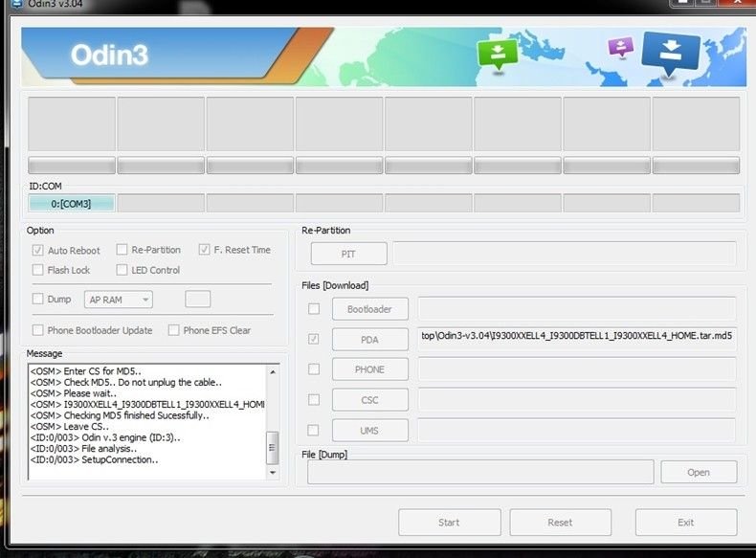Viewport: 756px width, 558px height.
Task: Click the File Dump path field
Action: [480, 472]
